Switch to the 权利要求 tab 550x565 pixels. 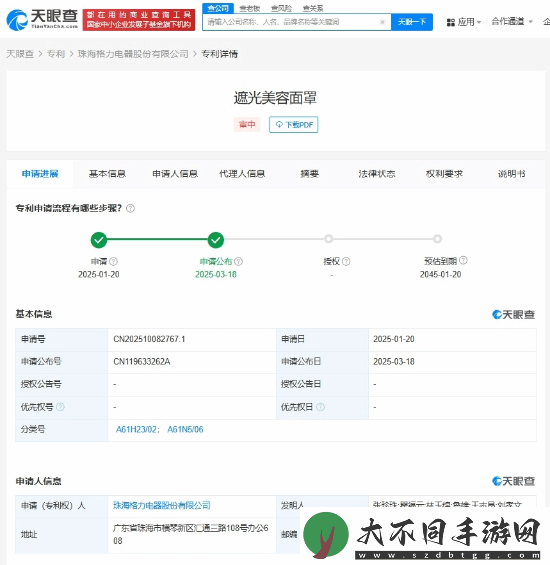(444, 174)
